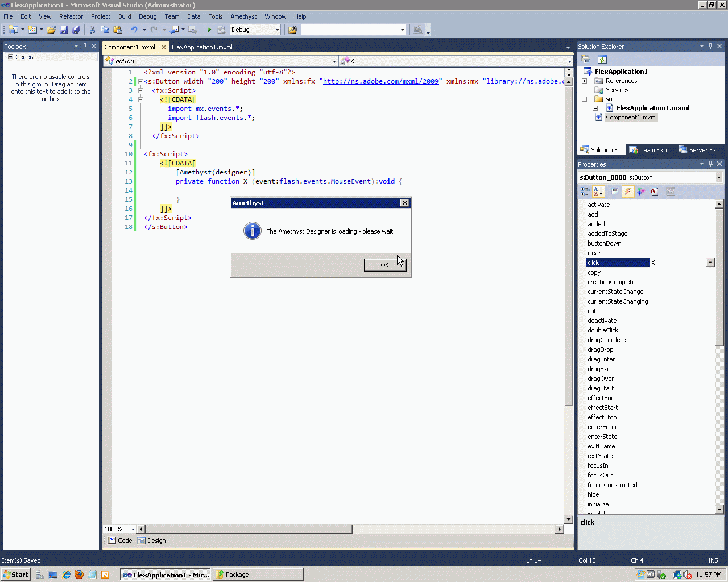The width and height of the screenshot is (728, 582).
Task: Select the creationComplete event row
Action: coord(611,282)
